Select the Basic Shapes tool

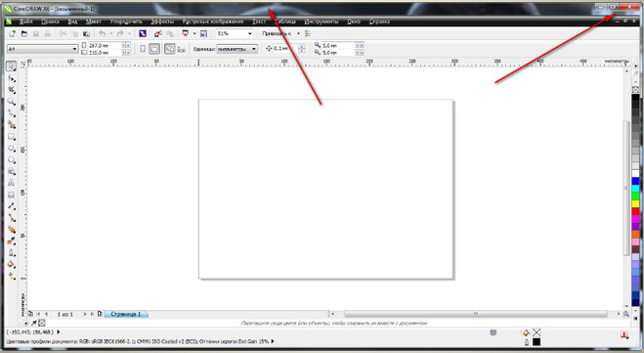tap(12, 171)
